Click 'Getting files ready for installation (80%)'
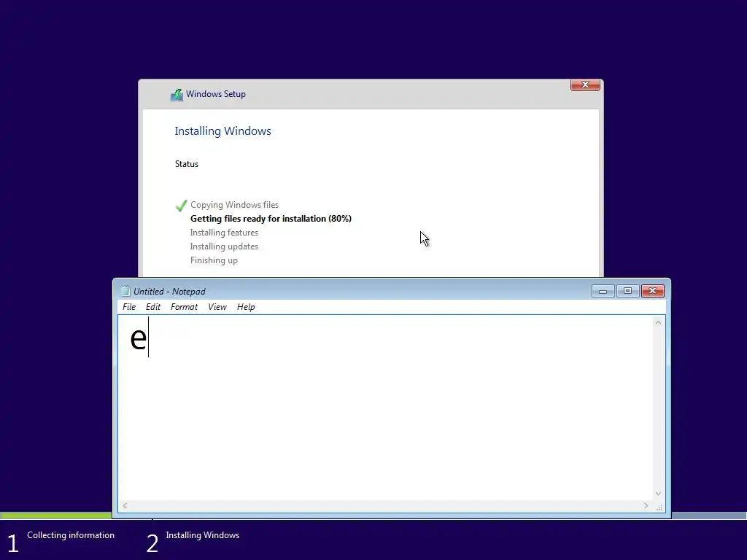 (x=271, y=219)
